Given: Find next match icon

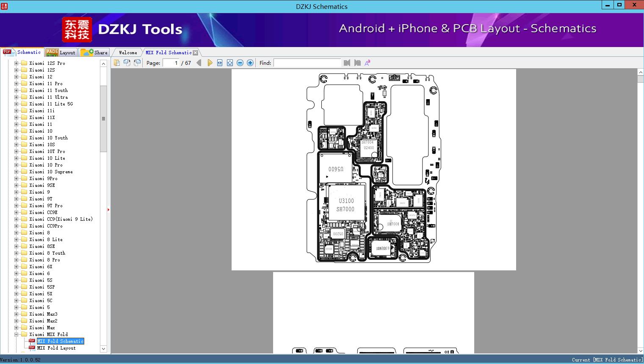Looking at the screenshot, I should [x=357, y=63].
